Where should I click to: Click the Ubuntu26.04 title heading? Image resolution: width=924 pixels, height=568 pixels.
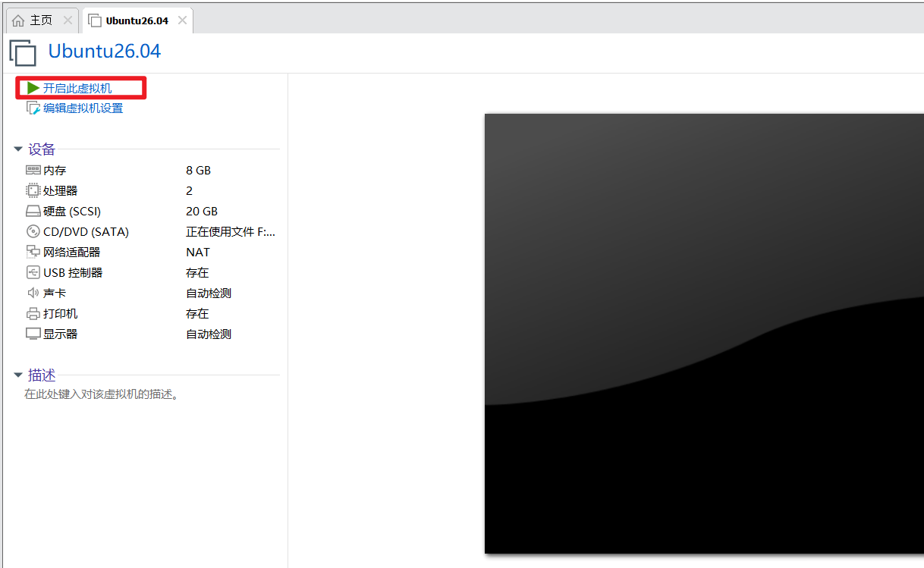(105, 52)
